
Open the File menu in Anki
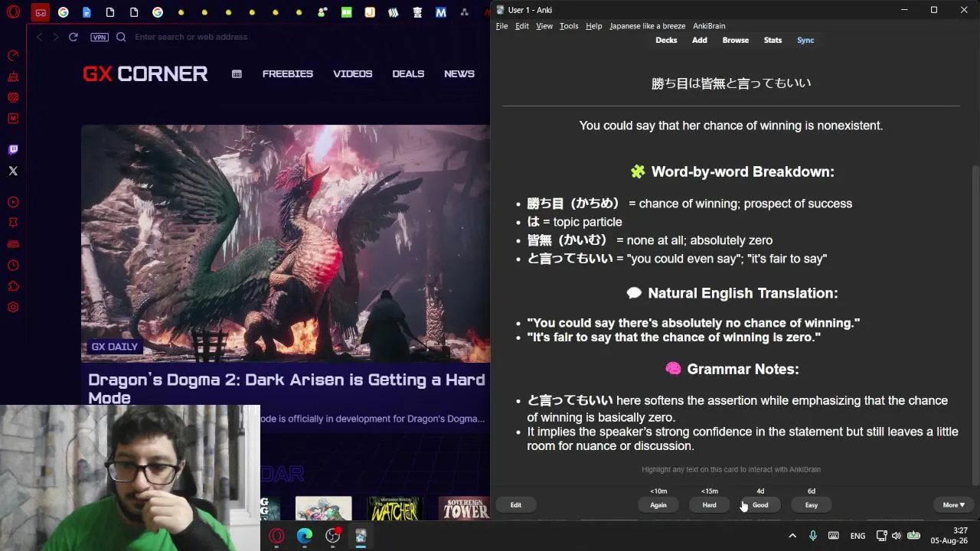(x=501, y=26)
